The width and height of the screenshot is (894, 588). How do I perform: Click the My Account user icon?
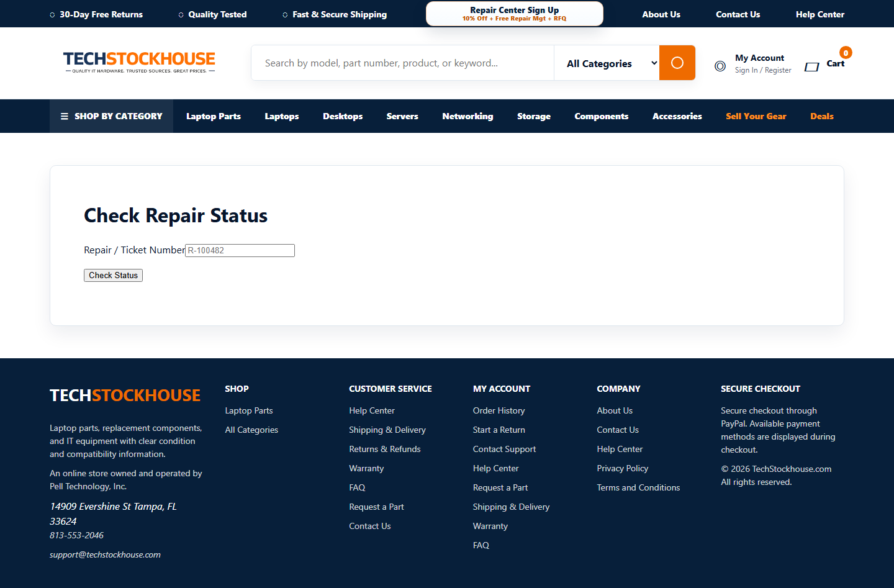(x=720, y=66)
